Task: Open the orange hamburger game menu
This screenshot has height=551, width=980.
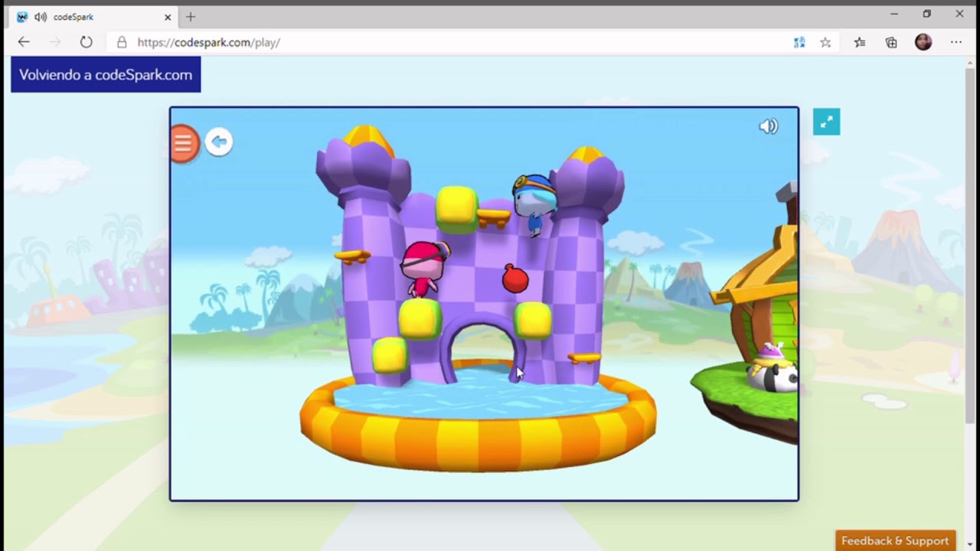Action: pos(184,143)
